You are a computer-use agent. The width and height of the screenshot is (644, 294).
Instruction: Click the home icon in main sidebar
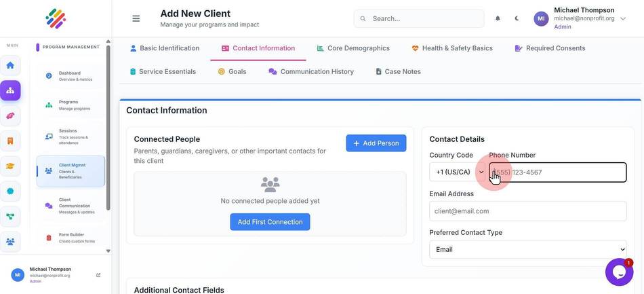pyautogui.click(x=10, y=65)
